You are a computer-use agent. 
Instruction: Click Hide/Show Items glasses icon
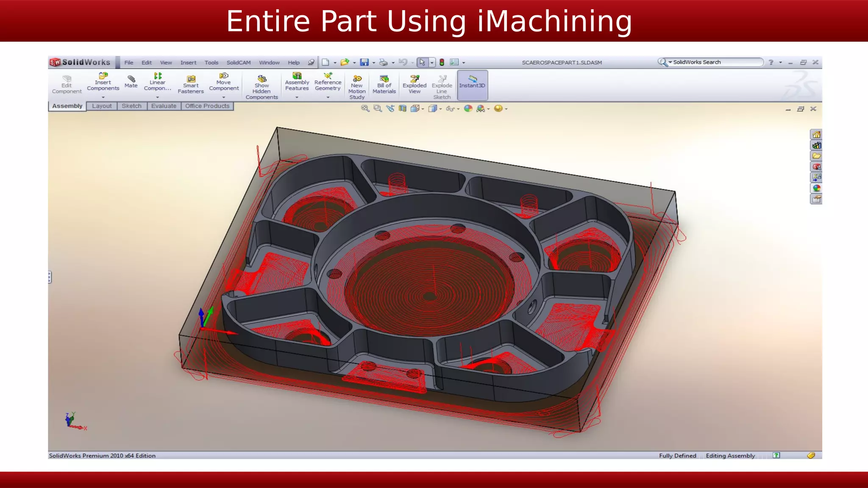450,109
